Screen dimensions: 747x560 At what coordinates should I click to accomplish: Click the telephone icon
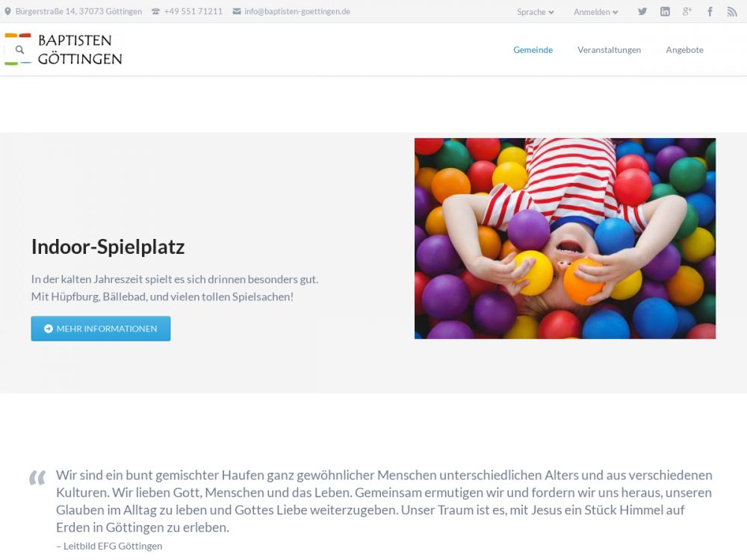pyautogui.click(x=156, y=11)
